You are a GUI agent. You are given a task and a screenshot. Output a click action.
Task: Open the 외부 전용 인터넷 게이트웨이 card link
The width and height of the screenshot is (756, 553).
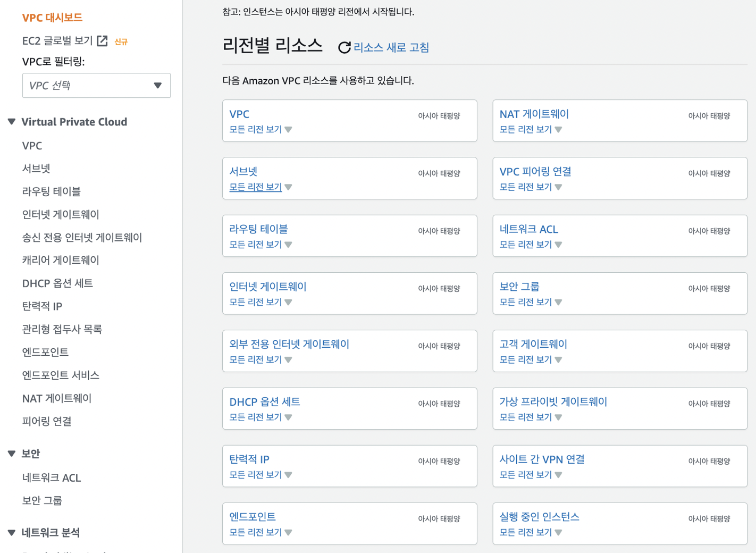(x=289, y=344)
